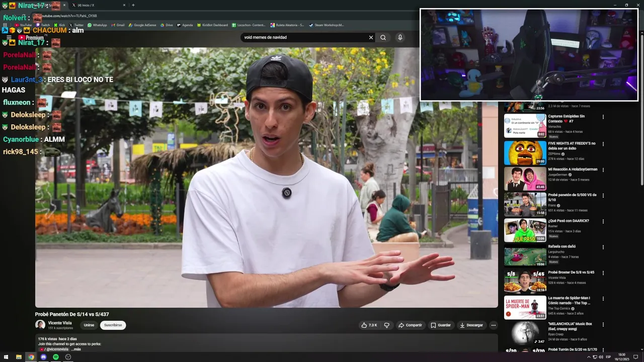Viewport: 644px width, 362px height.
Task: Open options menu for Mi Reacción A HolaSoyGerman
Action: tap(603, 170)
